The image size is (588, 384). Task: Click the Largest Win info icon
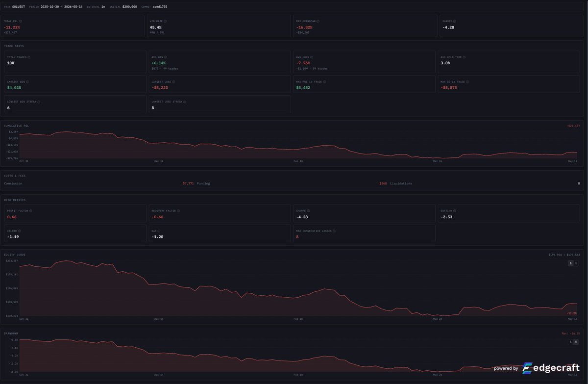pyautogui.click(x=28, y=81)
